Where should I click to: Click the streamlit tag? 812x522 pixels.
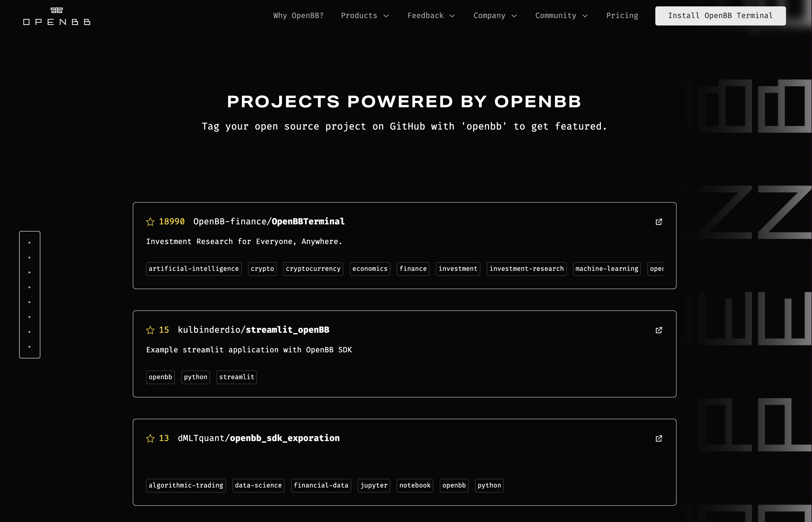pos(237,377)
